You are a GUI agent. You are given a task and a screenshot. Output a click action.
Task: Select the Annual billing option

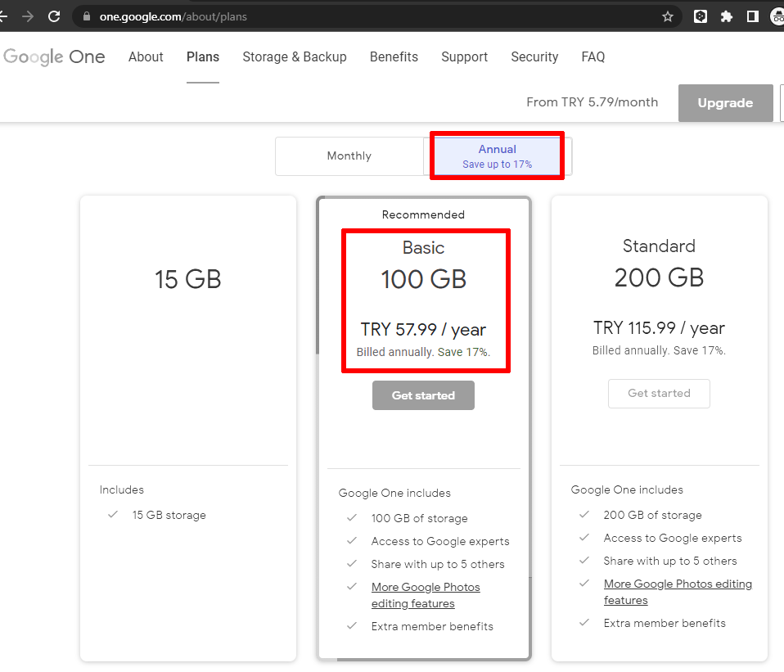[x=497, y=156]
